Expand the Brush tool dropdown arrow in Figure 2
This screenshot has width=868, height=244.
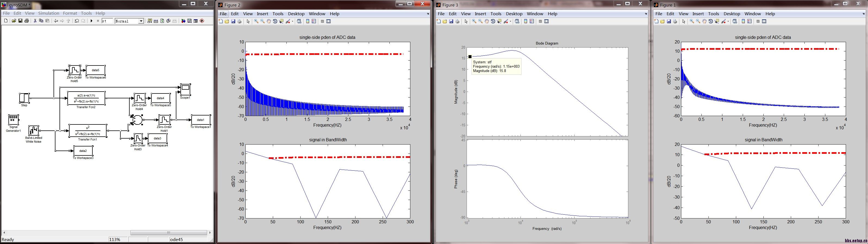click(x=292, y=21)
